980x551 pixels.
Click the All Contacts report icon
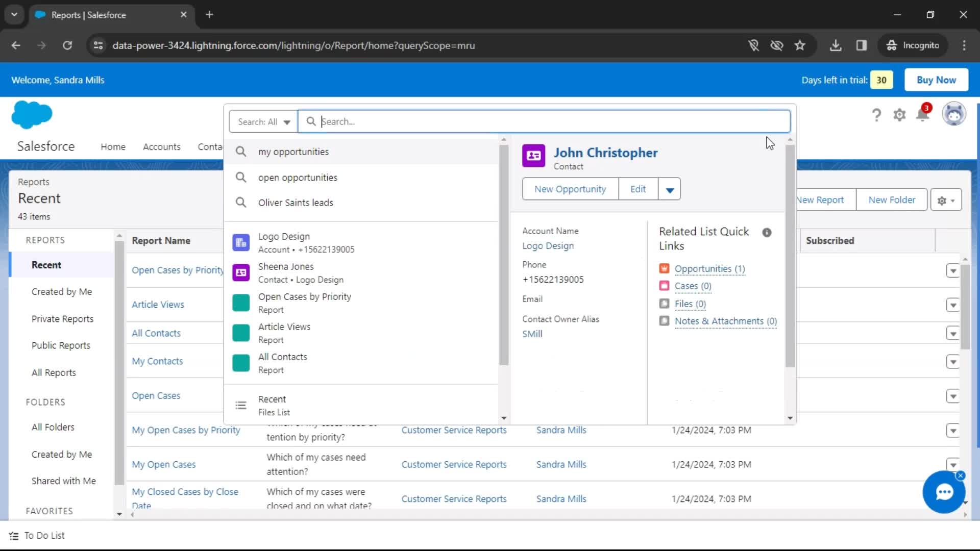point(241,363)
